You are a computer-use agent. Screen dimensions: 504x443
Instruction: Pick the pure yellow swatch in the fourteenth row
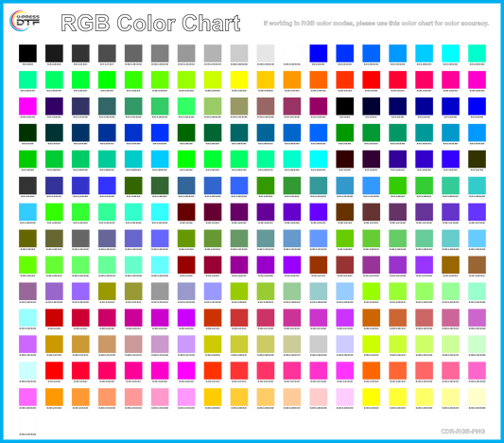[x=372, y=397]
